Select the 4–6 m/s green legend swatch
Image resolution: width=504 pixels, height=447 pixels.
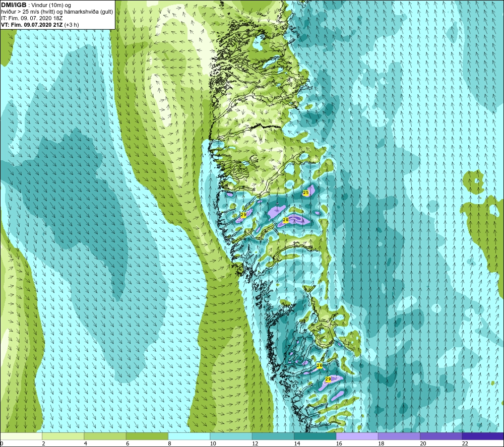(105, 436)
